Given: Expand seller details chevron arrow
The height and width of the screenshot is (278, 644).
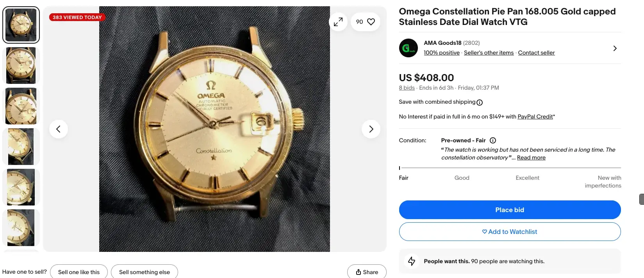Looking at the screenshot, I should point(615,48).
